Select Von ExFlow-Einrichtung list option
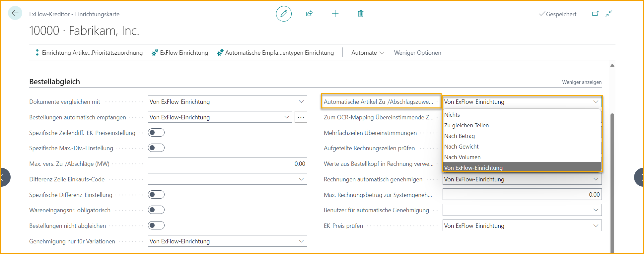Screen dimensions: 644x254 click(522, 167)
